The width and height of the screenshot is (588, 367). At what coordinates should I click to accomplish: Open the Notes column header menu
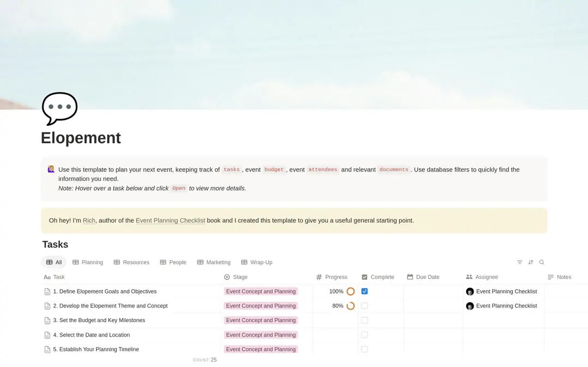click(x=560, y=277)
